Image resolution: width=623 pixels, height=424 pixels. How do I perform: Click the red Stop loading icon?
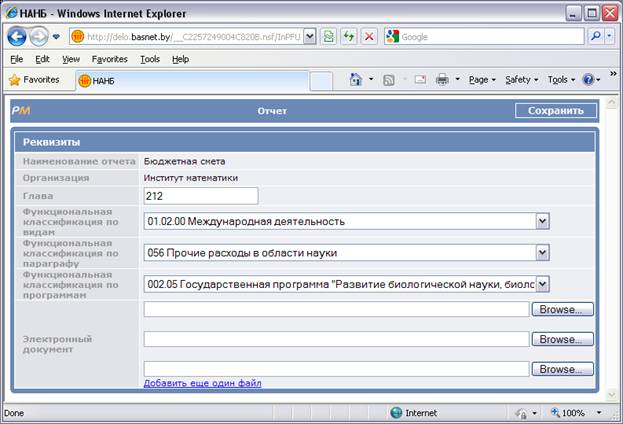(x=369, y=37)
